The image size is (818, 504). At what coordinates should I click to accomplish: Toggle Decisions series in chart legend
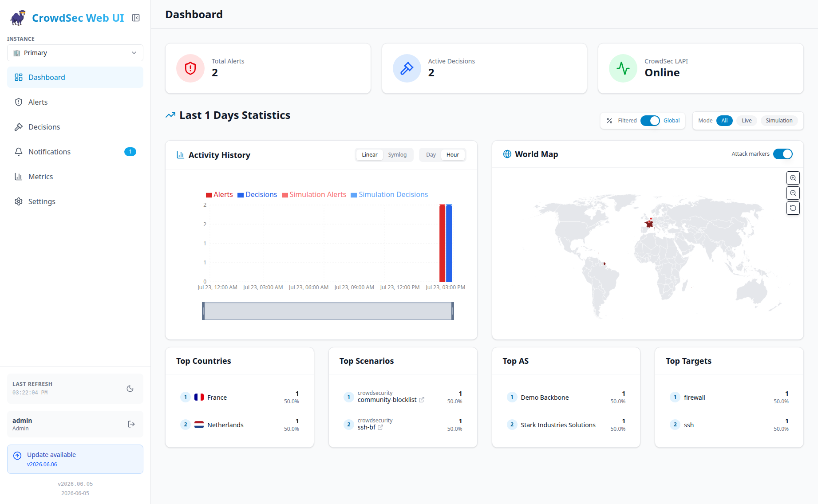tap(257, 195)
